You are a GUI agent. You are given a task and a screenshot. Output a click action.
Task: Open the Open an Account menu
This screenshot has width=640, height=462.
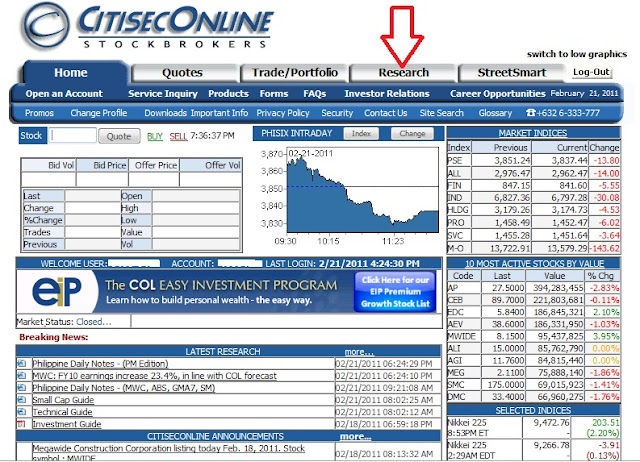(x=64, y=93)
